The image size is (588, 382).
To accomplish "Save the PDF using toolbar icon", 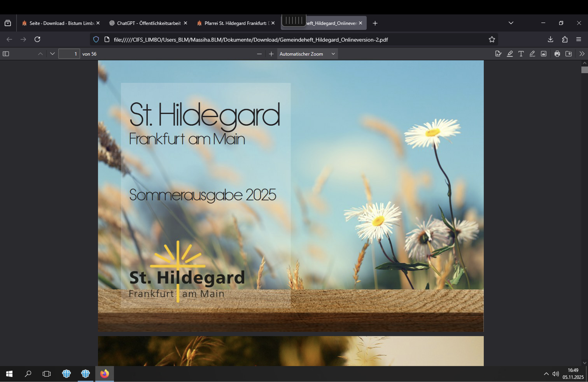I will pyautogui.click(x=569, y=54).
